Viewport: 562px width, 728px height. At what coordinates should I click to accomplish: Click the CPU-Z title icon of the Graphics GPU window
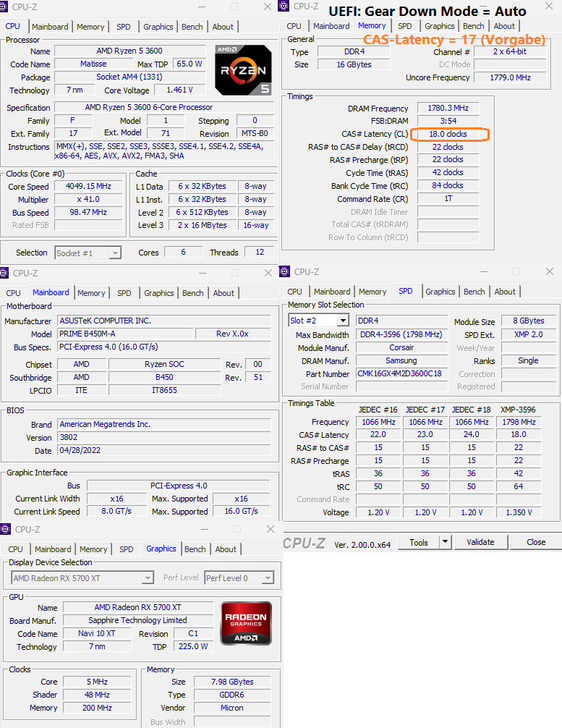[6, 529]
